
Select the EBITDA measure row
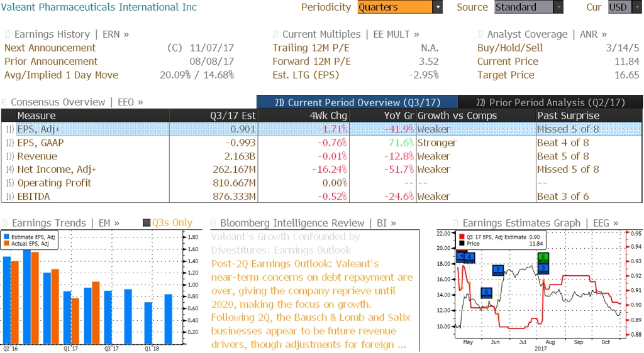321,197
